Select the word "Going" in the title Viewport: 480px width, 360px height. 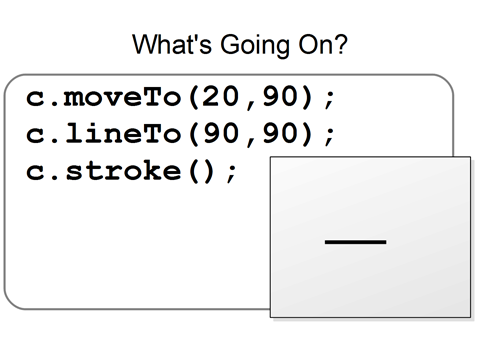(x=255, y=46)
